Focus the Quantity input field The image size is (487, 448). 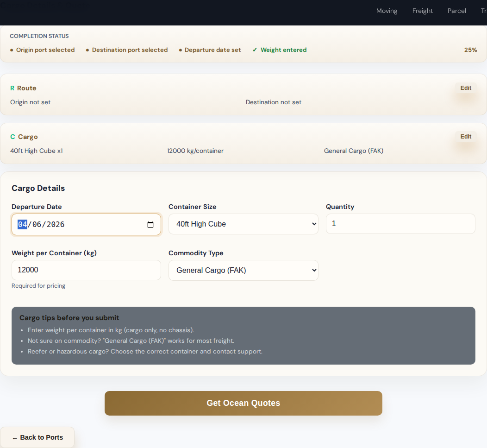[400, 224]
